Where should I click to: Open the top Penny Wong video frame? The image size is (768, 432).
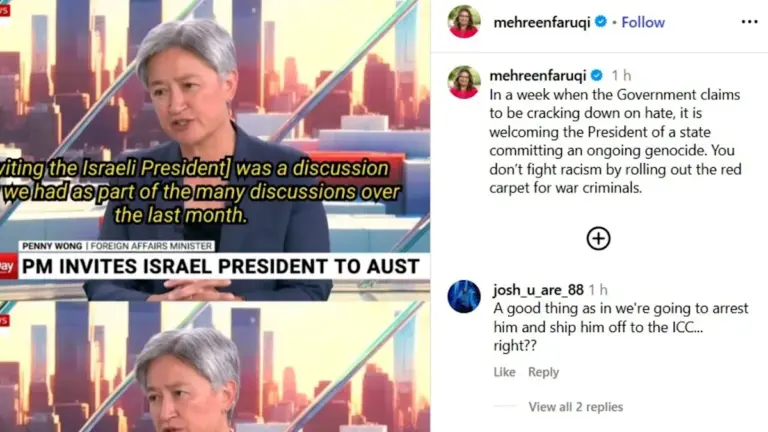click(x=215, y=150)
